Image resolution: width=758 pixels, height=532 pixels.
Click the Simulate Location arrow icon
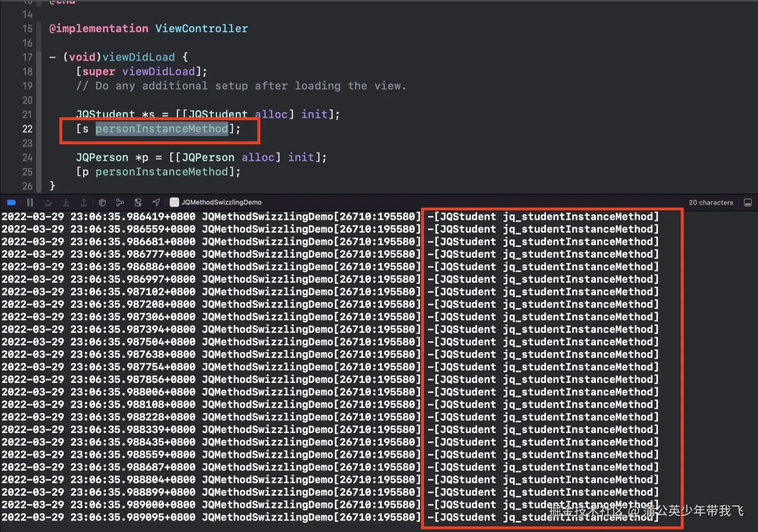pyautogui.click(x=156, y=203)
